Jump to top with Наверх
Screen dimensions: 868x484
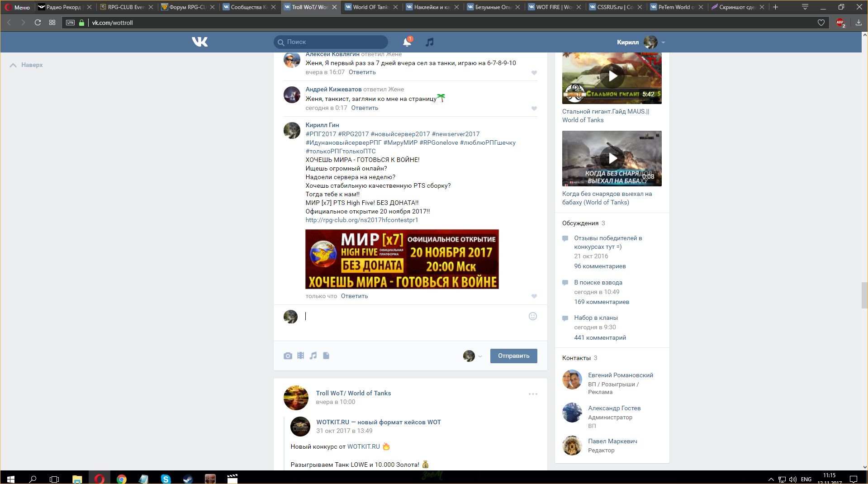[27, 65]
